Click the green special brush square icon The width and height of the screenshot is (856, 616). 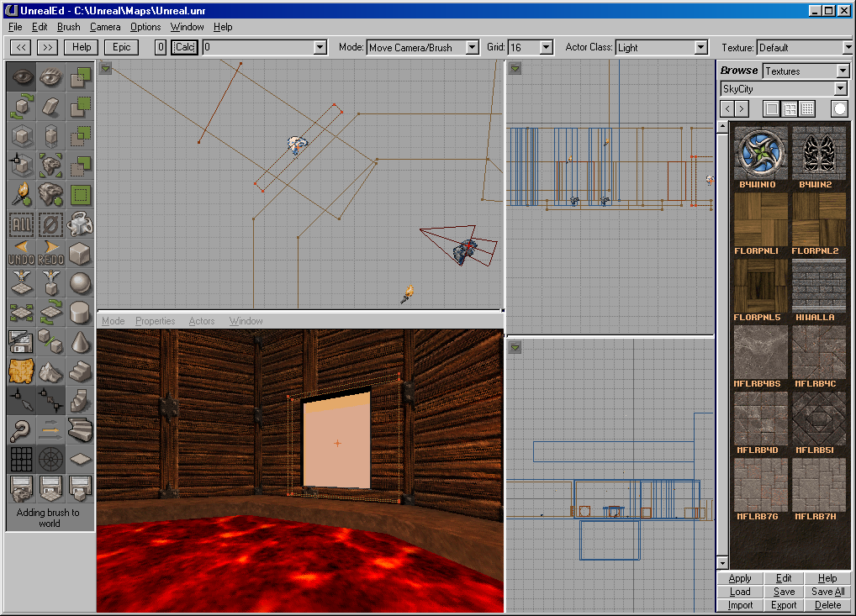(x=80, y=195)
